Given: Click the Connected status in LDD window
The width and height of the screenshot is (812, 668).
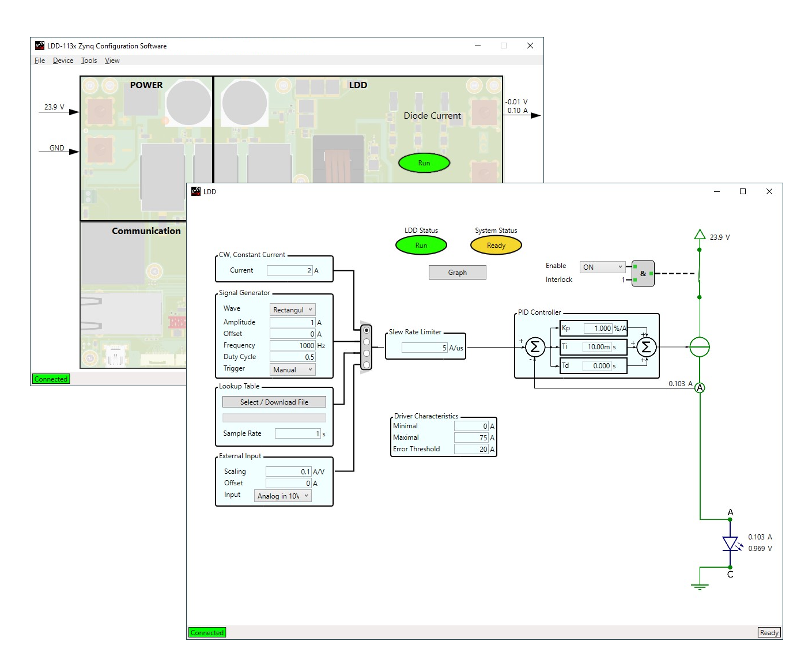Looking at the screenshot, I should click(x=207, y=632).
